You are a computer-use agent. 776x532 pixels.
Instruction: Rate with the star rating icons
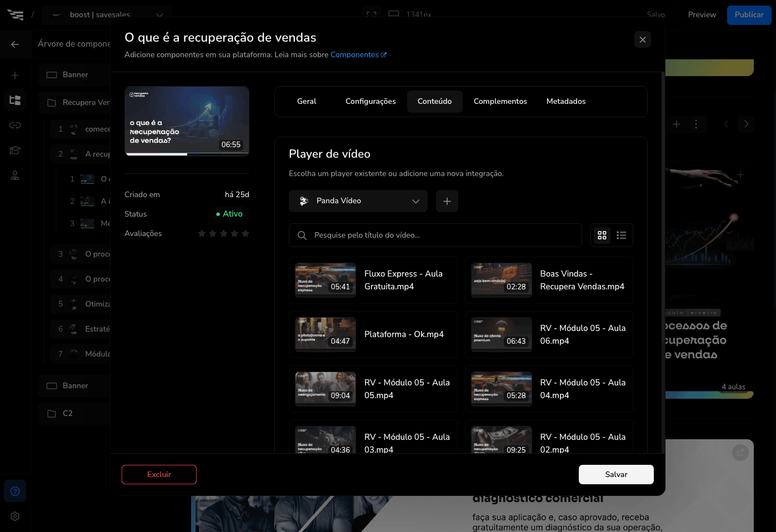(223, 234)
